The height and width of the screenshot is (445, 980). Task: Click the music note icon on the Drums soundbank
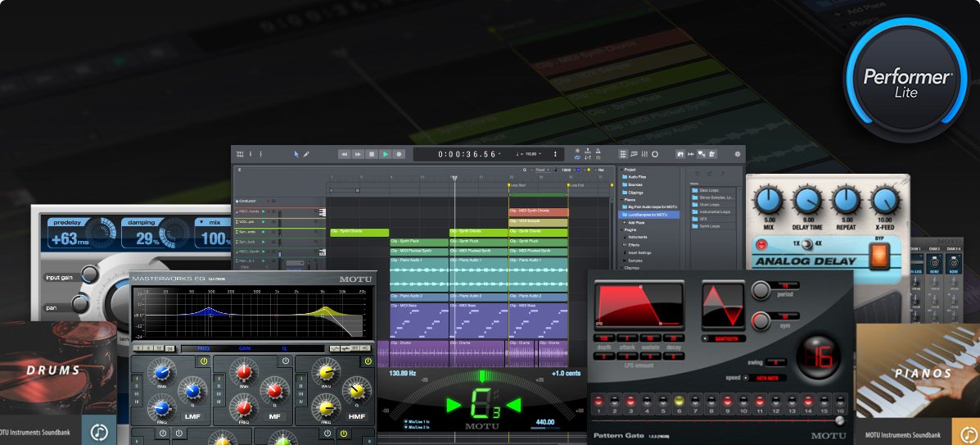pos(99,432)
